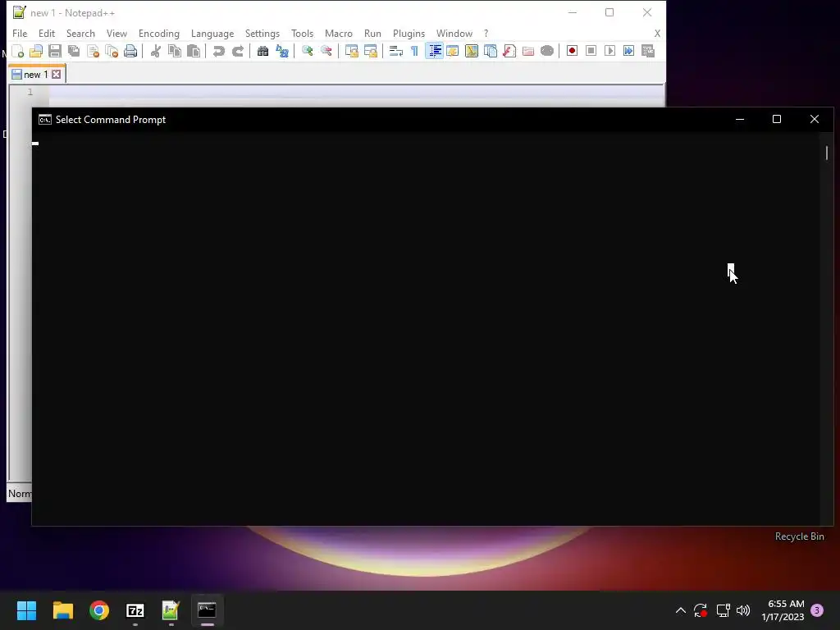Switch to 7-Zip on taskbar
This screenshot has width=840, height=630.
coord(135,610)
